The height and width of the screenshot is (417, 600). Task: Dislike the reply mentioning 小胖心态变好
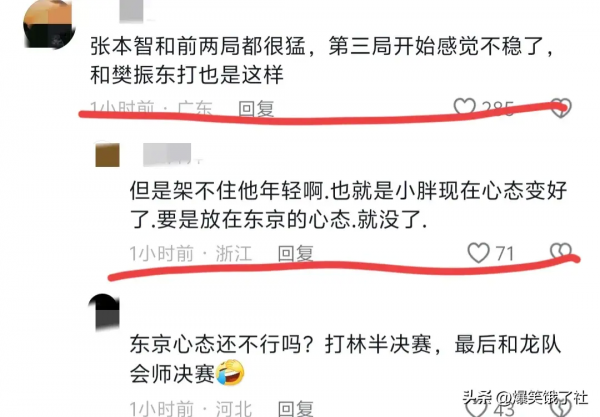561,252
